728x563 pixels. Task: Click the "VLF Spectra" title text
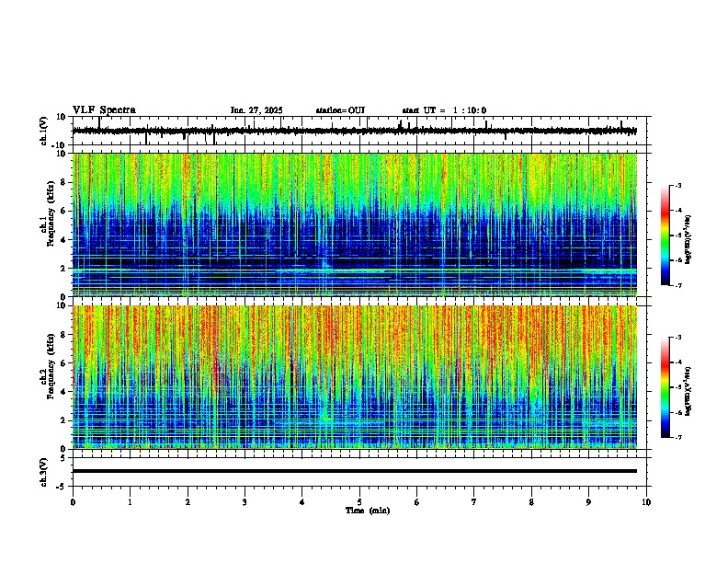click(x=104, y=110)
